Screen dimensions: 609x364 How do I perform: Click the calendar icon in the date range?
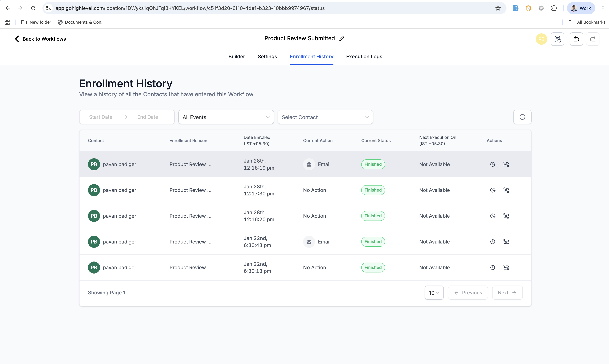point(167,117)
